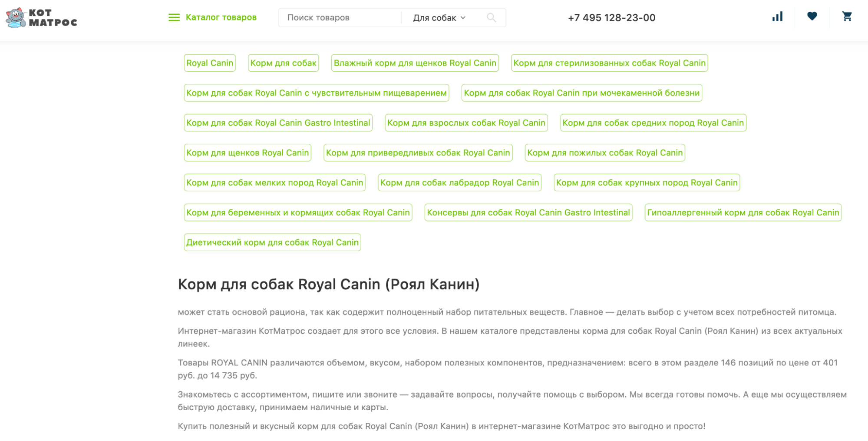Open Корм для пожилых собак Royal Canin
The height and width of the screenshot is (441, 868).
point(604,153)
